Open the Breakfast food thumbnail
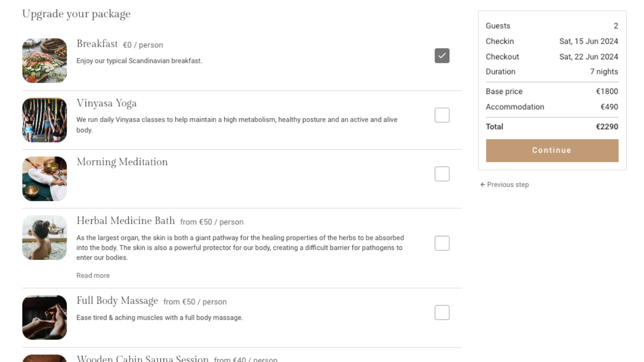644x362 pixels. (x=44, y=60)
